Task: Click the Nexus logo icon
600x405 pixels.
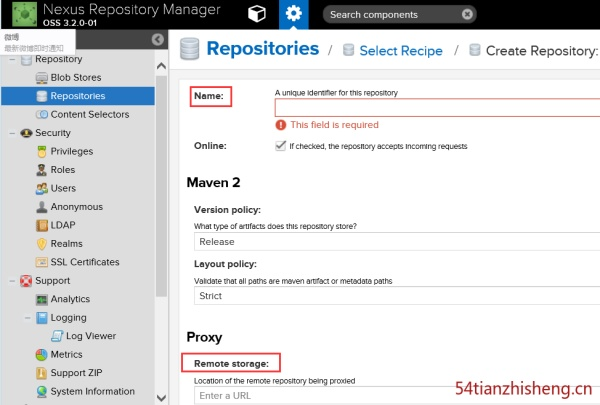Action: tap(25, 14)
